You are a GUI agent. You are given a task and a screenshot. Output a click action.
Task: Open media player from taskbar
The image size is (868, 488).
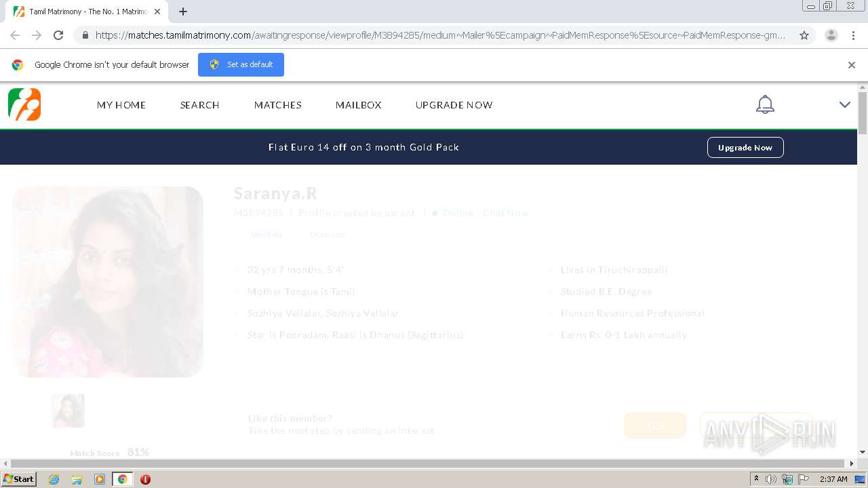click(x=100, y=479)
